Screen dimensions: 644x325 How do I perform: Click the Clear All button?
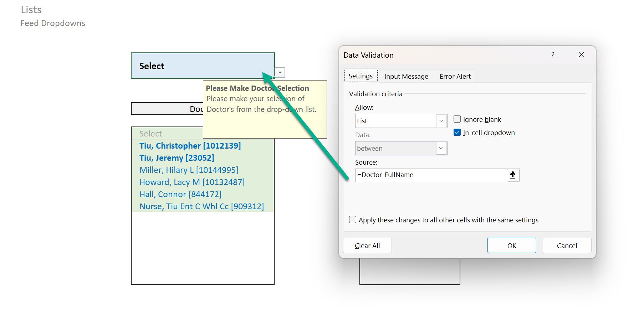(367, 245)
